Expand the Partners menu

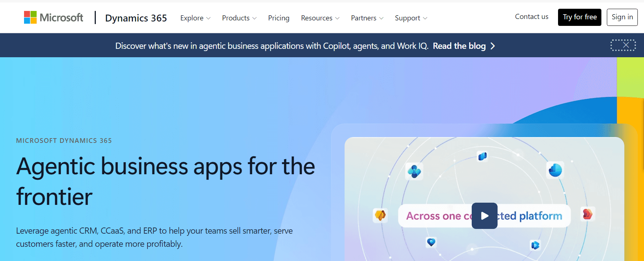[367, 18]
